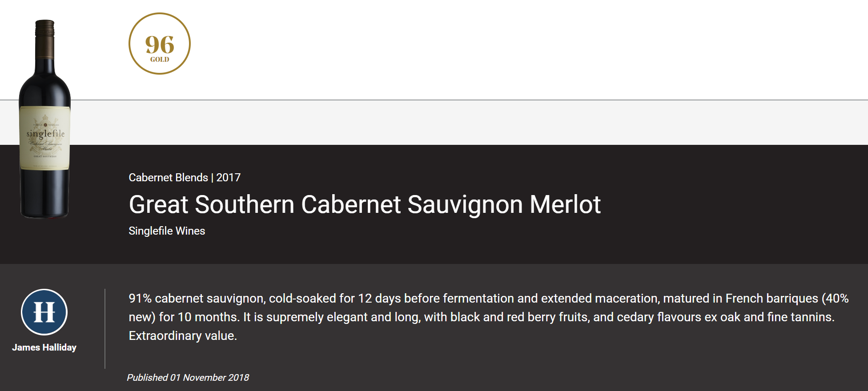Viewport: 868px width, 391px height.
Task: Click the singlefile label on the bottle
Action: click(45, 134)
